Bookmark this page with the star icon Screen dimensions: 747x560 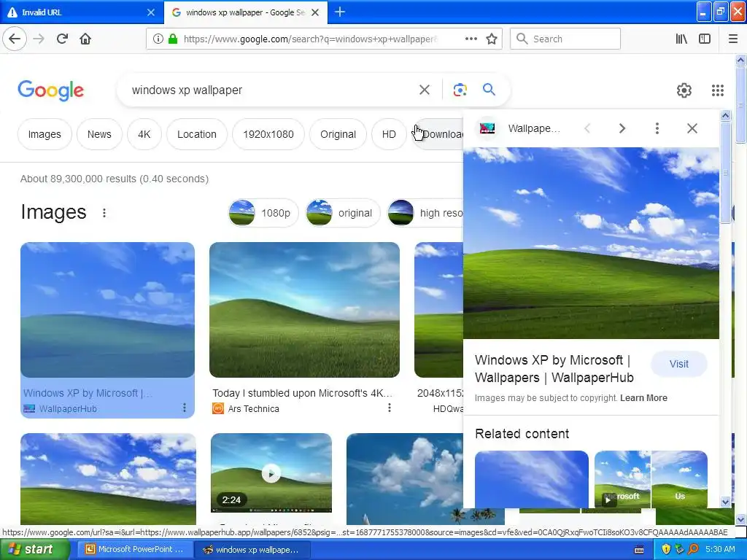click(492, 39)
